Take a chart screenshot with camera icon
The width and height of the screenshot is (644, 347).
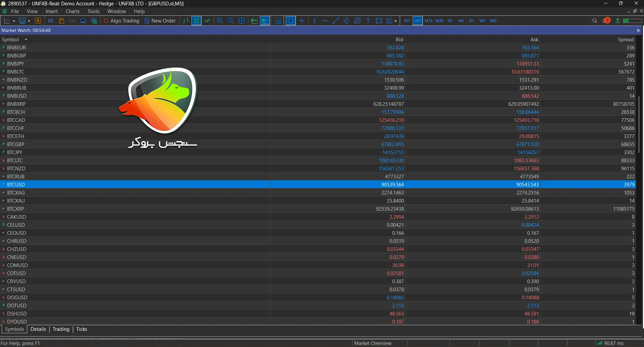tap(278, 21)
